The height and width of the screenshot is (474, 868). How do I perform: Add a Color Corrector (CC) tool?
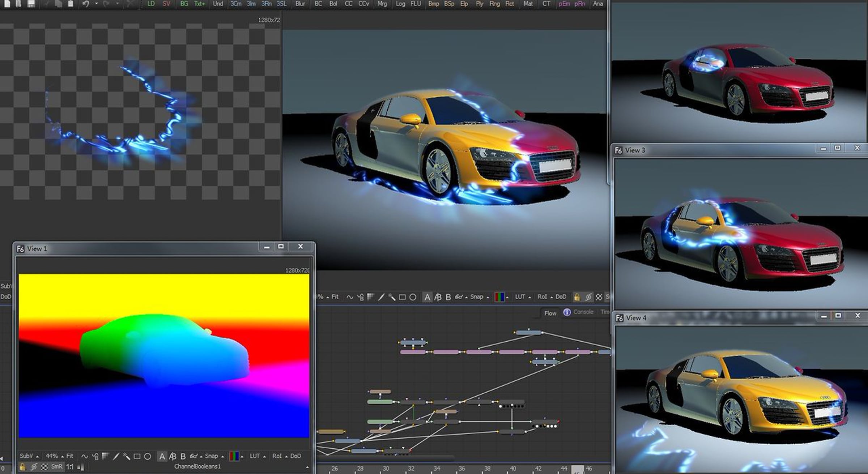point(348,4)
